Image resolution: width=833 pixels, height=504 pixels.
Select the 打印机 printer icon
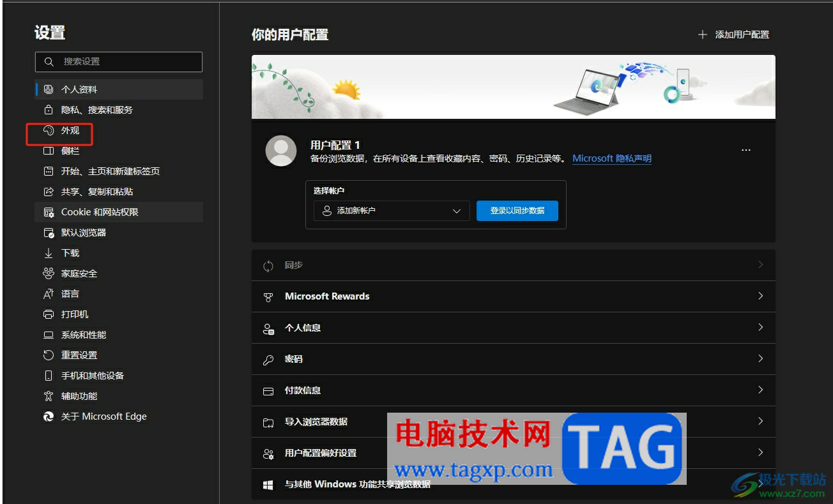click(49, 314)
